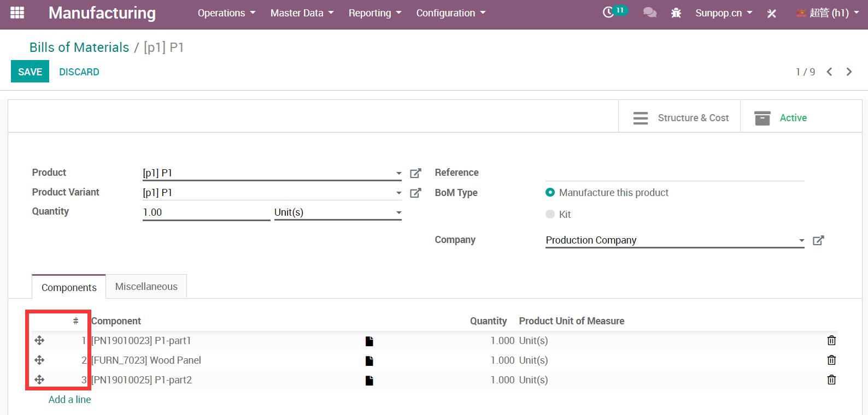The image size is (868, 415).
Task: Click the 1.000 quantity of Wood Panel
Action: [502, 360]
